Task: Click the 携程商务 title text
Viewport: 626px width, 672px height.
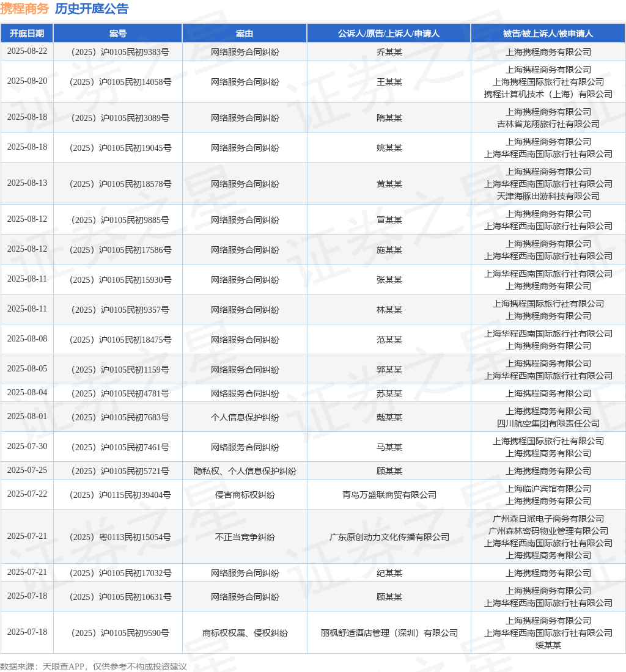Action: [24, 9]
